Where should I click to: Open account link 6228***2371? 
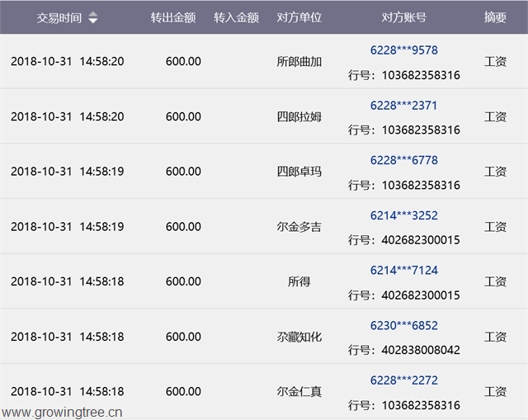click(403, 106)
